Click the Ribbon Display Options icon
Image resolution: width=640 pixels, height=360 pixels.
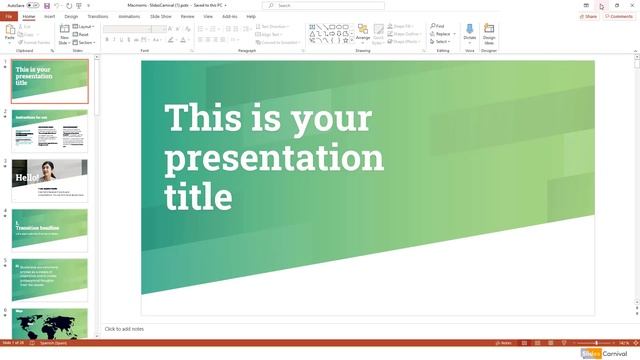point(586,6)
